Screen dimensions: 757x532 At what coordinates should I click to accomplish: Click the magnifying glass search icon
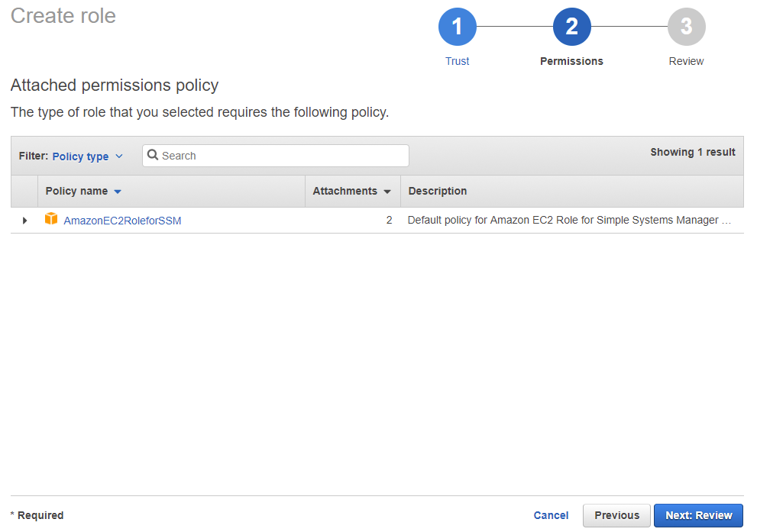[x=153, y=155]
